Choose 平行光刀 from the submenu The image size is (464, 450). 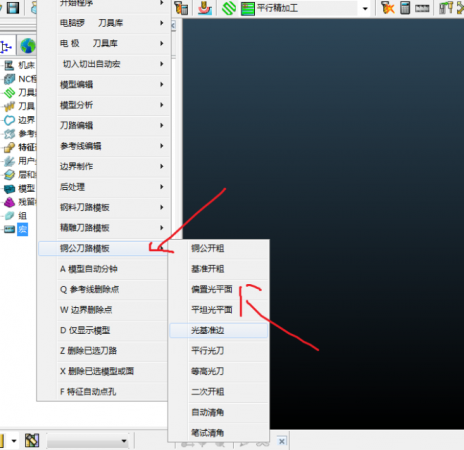coord(219,351)
